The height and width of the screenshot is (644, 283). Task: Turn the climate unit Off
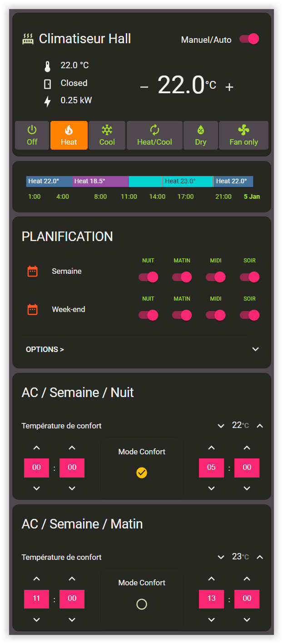tap(32, 135)
